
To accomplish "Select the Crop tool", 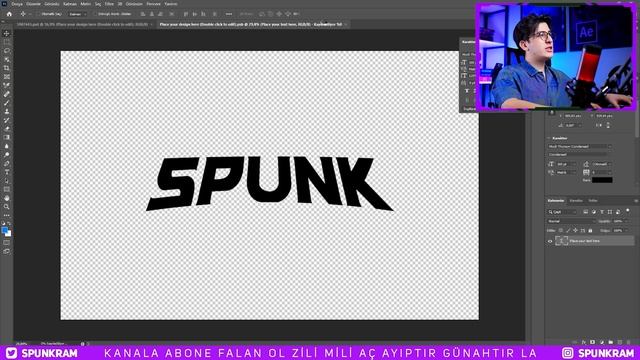I will tap(7, 68).
